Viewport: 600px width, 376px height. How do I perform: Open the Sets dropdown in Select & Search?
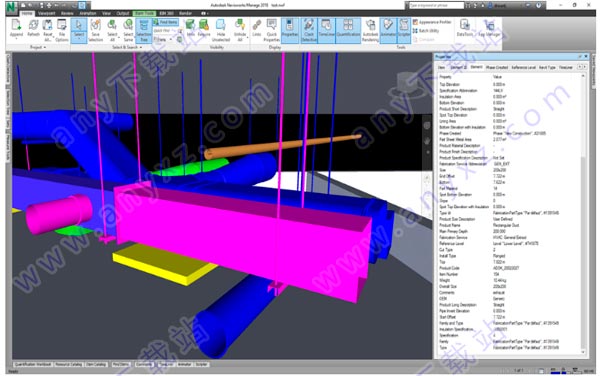pos(162,39)
